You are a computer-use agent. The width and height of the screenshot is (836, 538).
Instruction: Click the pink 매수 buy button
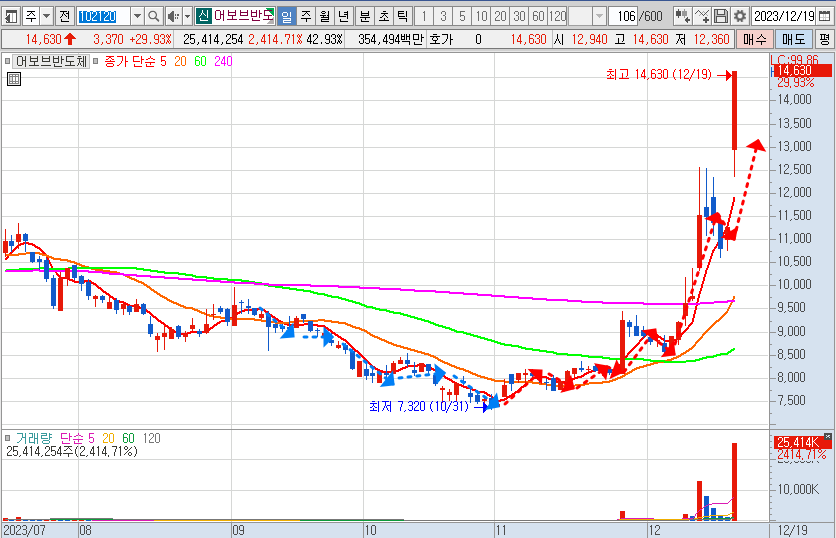tap(755, 39)
